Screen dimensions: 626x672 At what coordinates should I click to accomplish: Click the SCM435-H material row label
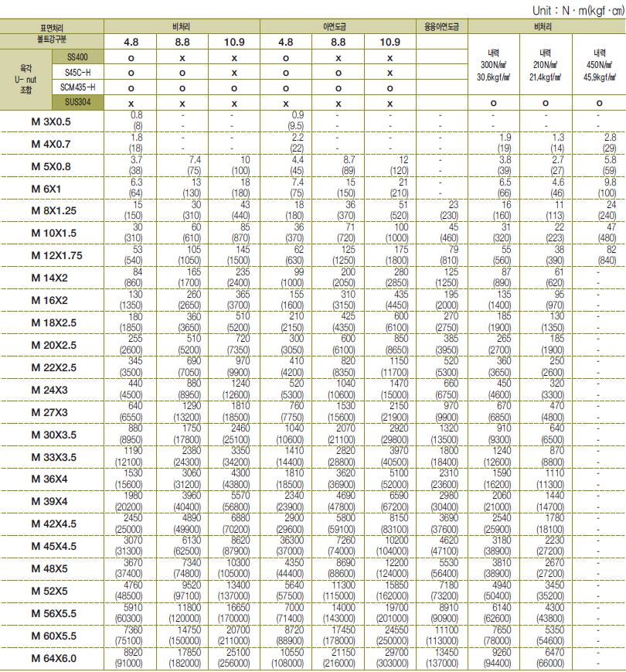(x=77, y=87)
